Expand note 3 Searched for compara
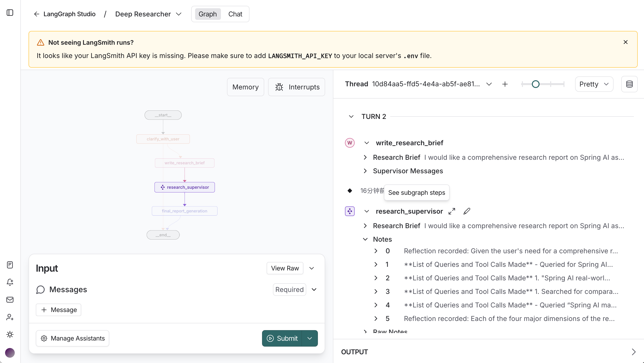Screen dimensions: 644x363 (x=376, y=291)
